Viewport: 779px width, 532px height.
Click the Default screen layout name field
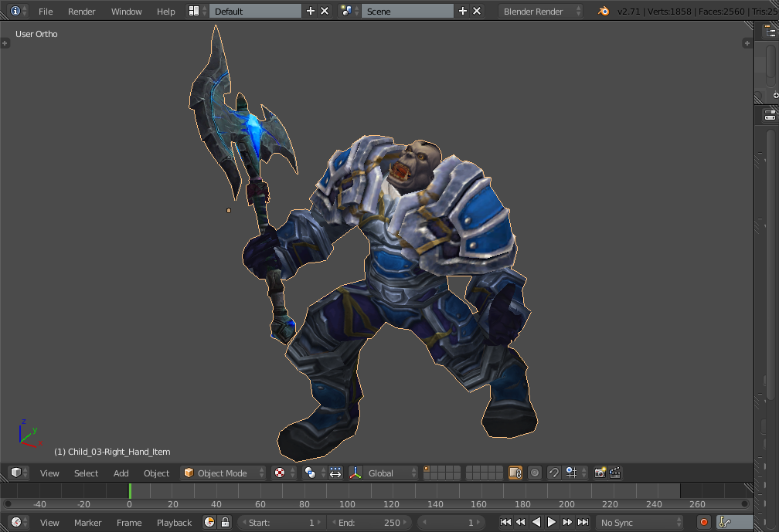point(255,11)
